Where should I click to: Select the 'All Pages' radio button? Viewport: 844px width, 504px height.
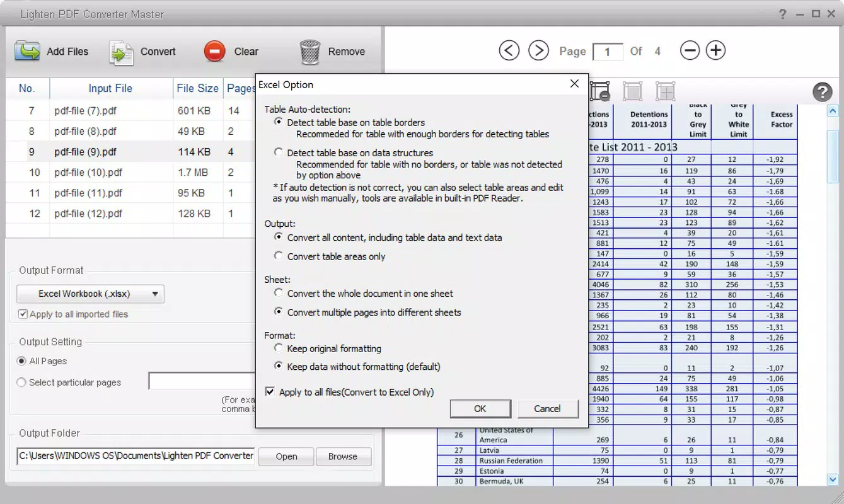click(22, 361)
